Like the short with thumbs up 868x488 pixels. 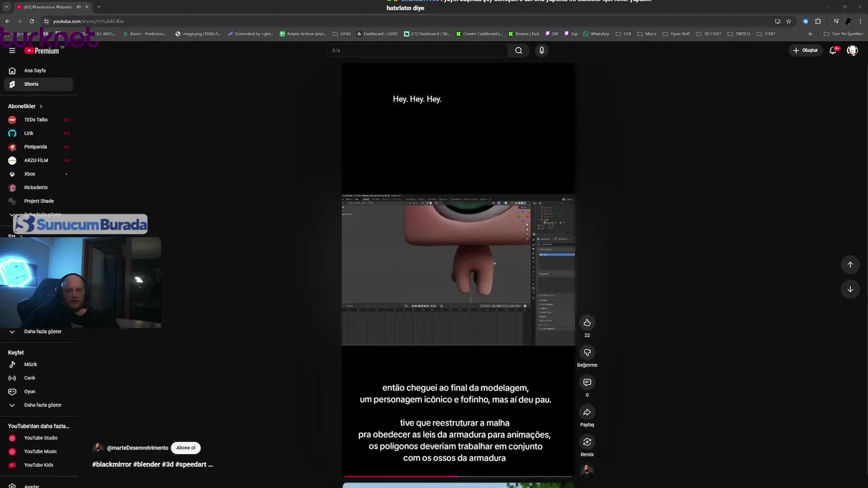(x=587, y=323)
